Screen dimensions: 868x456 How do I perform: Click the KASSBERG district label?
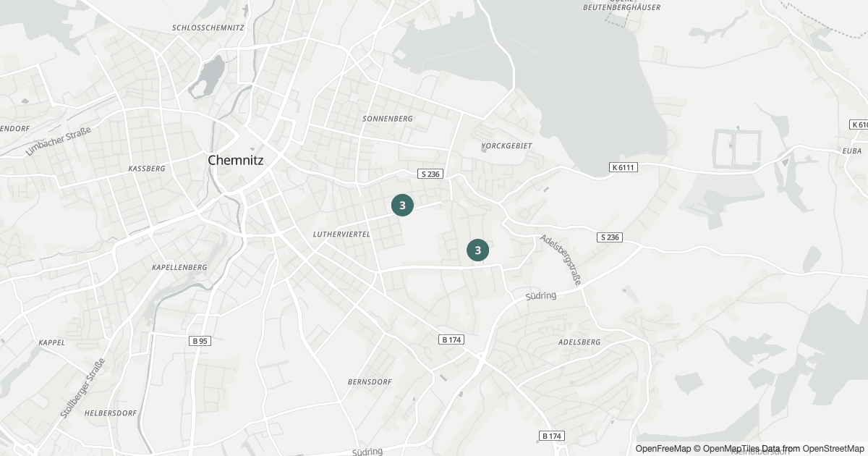(147, 168)
